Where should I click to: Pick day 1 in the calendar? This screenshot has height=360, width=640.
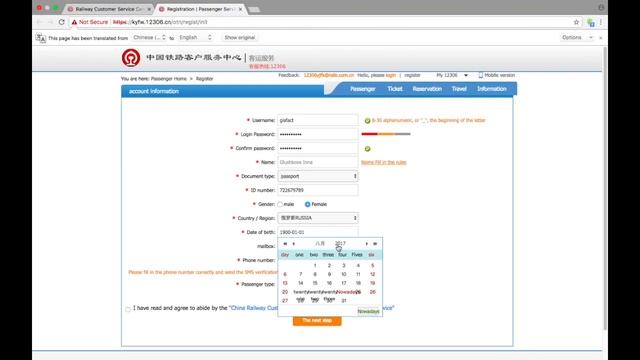tap(315, 266)
